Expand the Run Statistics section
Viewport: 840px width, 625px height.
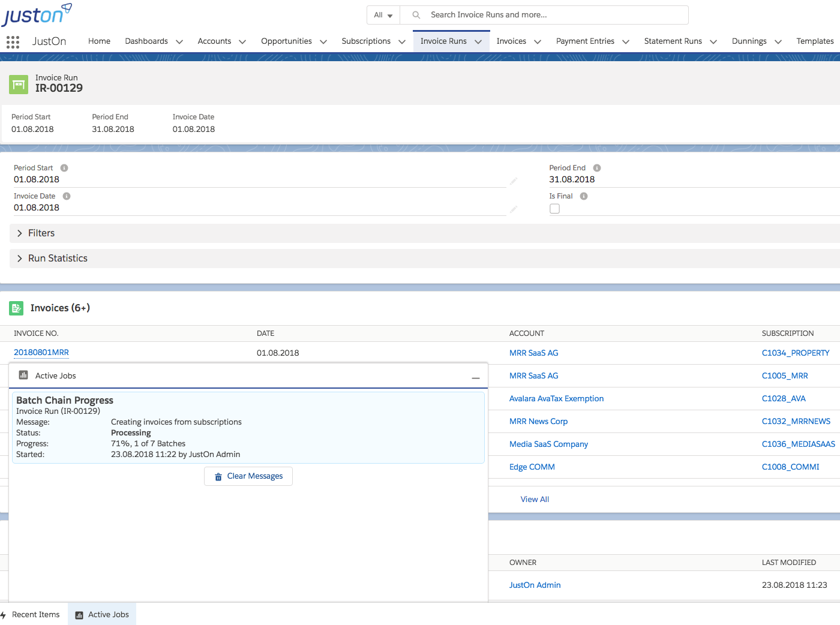point(425,259)
